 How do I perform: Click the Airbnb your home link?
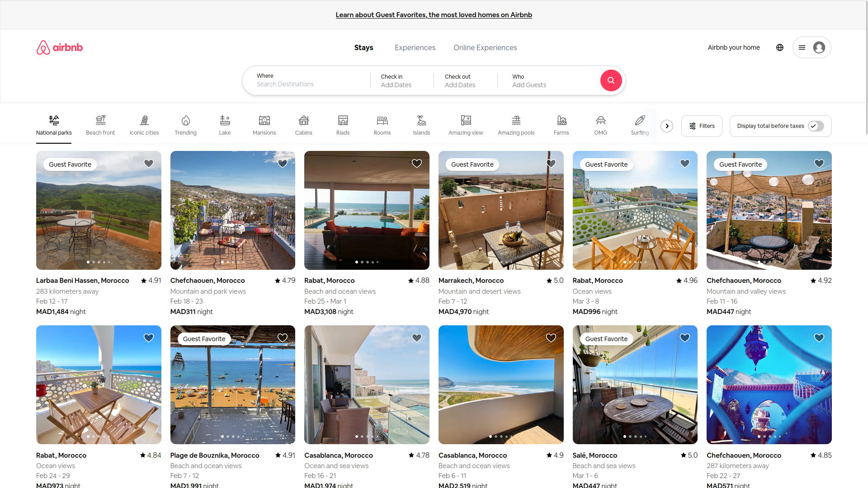click(733, 47)
